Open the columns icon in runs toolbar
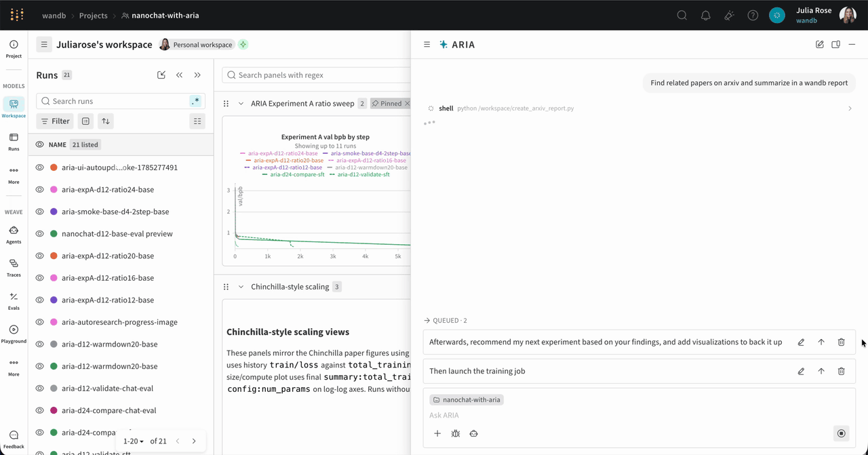 coord(197,121)
